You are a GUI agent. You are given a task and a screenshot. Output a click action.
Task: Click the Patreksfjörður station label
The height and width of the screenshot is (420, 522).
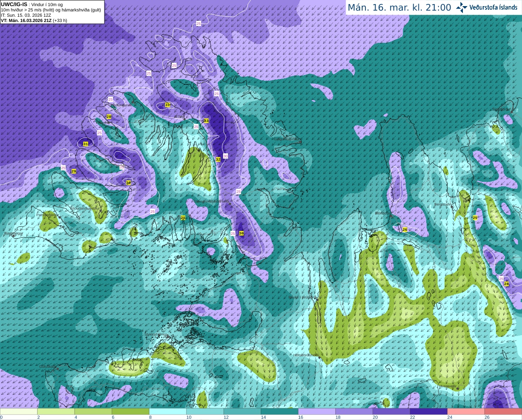coord(47,214)
